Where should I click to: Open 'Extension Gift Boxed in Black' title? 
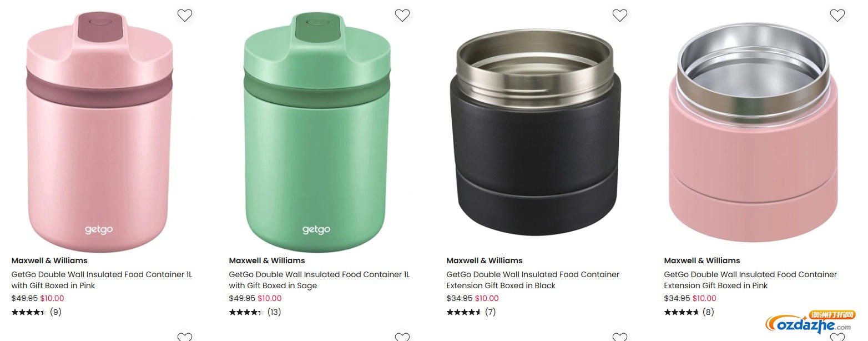click(x=533, y=280)
